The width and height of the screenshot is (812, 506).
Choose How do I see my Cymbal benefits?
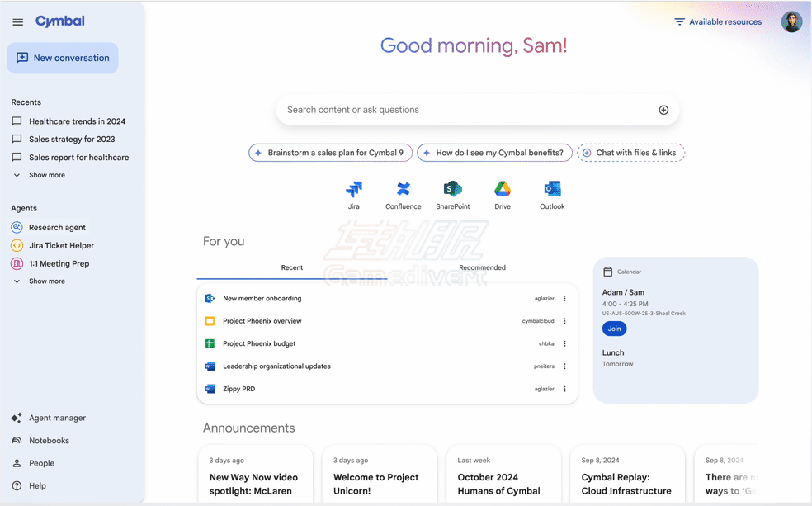[494, 153]
